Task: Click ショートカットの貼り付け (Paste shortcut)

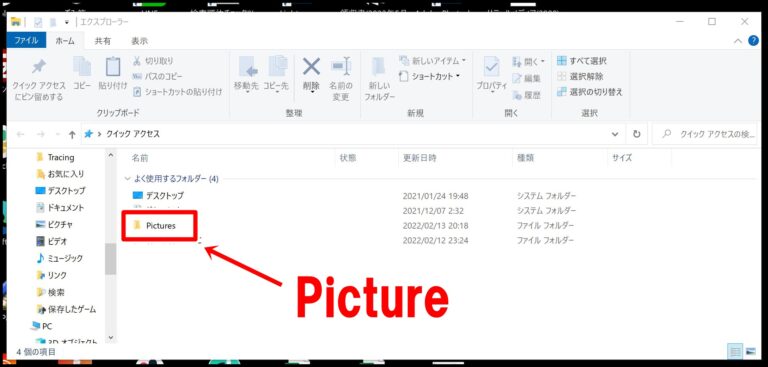Action: tap(177, 92)
